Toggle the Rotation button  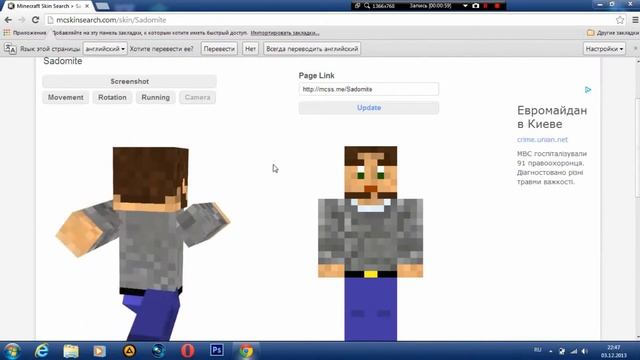point(112,97)
